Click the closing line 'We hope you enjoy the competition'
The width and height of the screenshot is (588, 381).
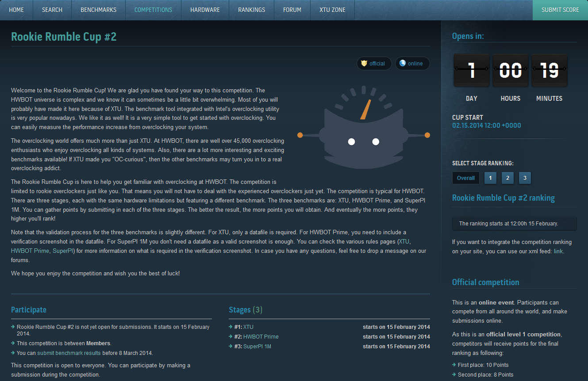96,274
